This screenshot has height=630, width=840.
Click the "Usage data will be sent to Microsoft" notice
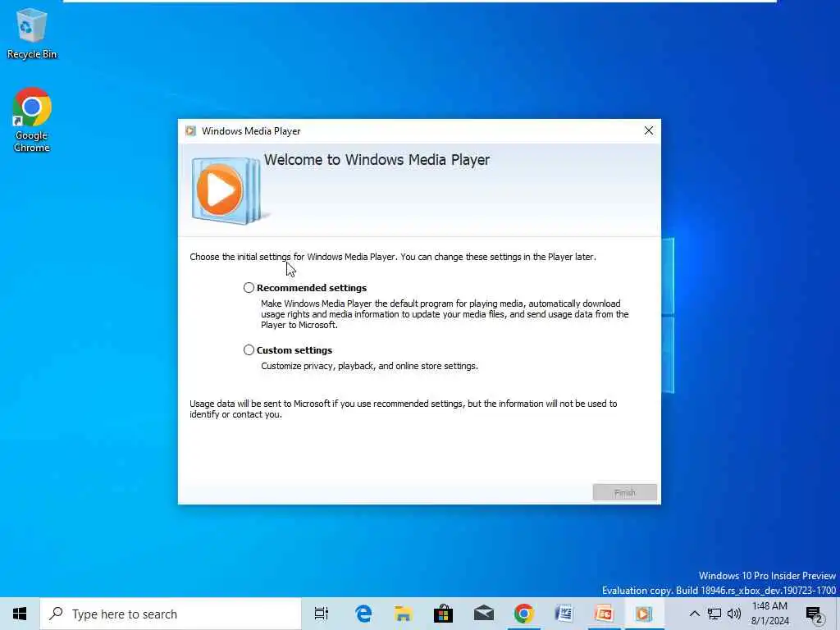click(x=404, y=409)
